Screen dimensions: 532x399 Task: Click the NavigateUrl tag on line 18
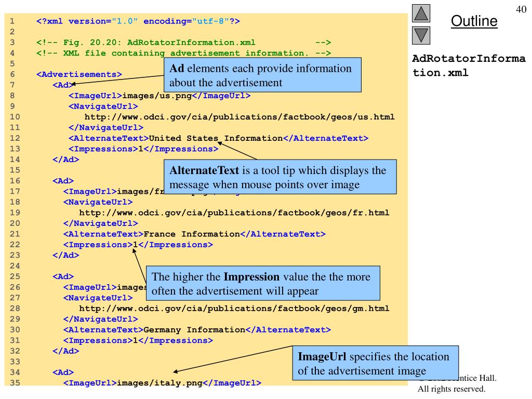click(x=98, y=202)
